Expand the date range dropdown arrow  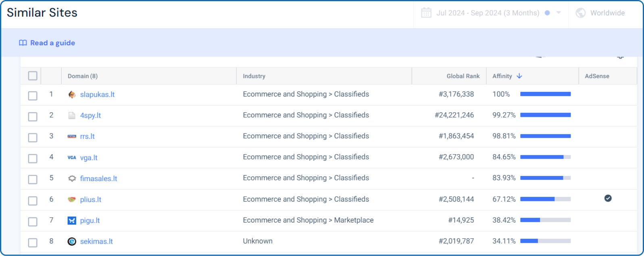point(559,13)
